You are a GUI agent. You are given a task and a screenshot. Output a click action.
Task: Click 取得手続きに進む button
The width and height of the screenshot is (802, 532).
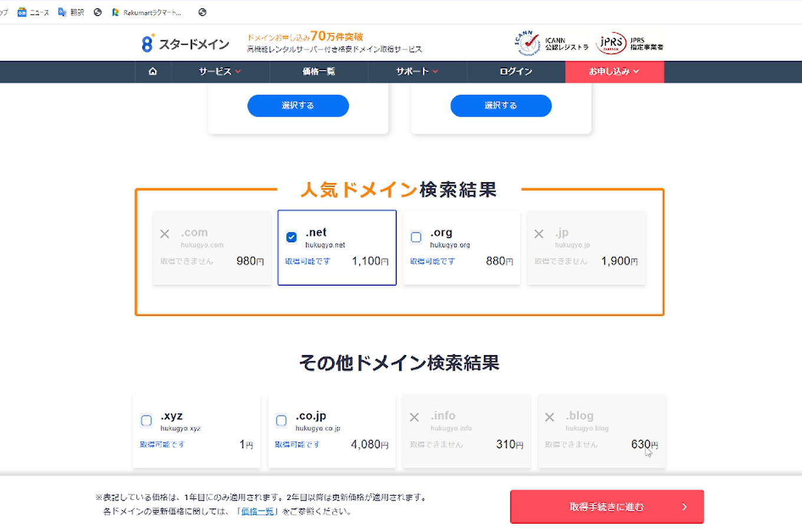pyautogui.click(x=607, y=507)
